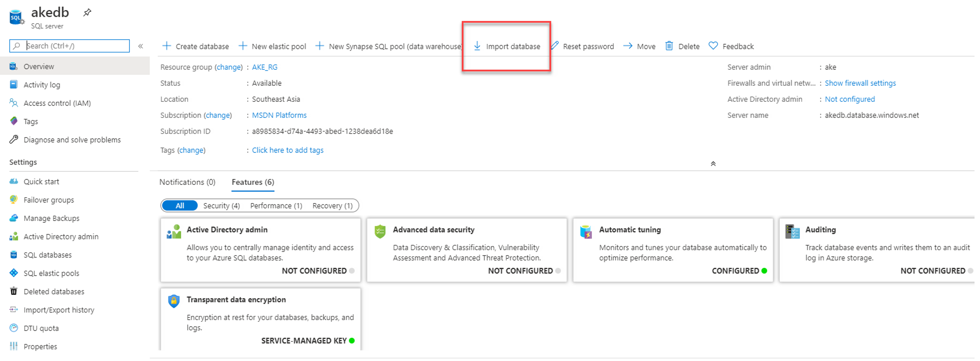980x361 pixels.
Task: Focus the Search (Ctrl+/) field
Action: pos(69,46)
